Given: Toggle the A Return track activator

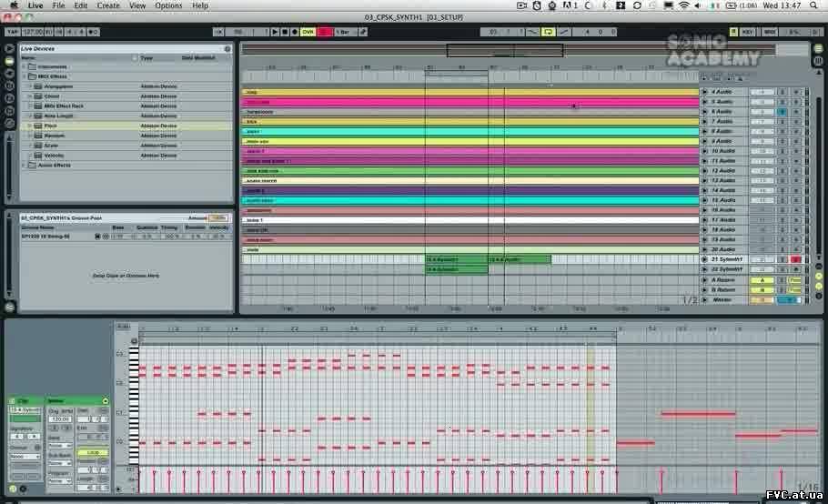Looking at the screenshot, I should [x=762, y=280].
